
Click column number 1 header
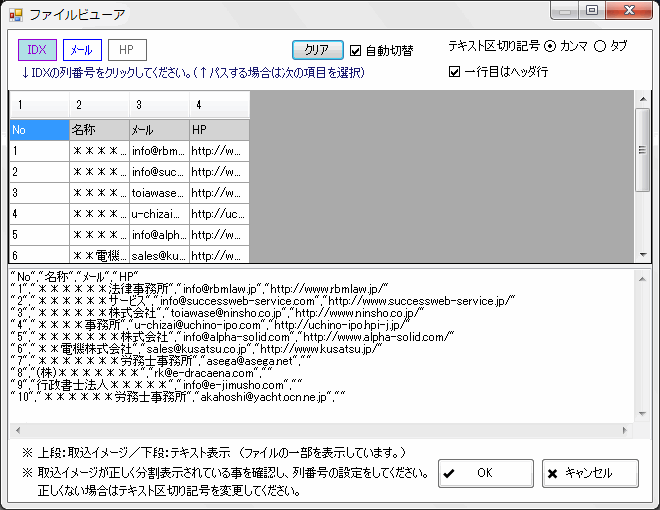pyautogui.click(x=39, y=104)
